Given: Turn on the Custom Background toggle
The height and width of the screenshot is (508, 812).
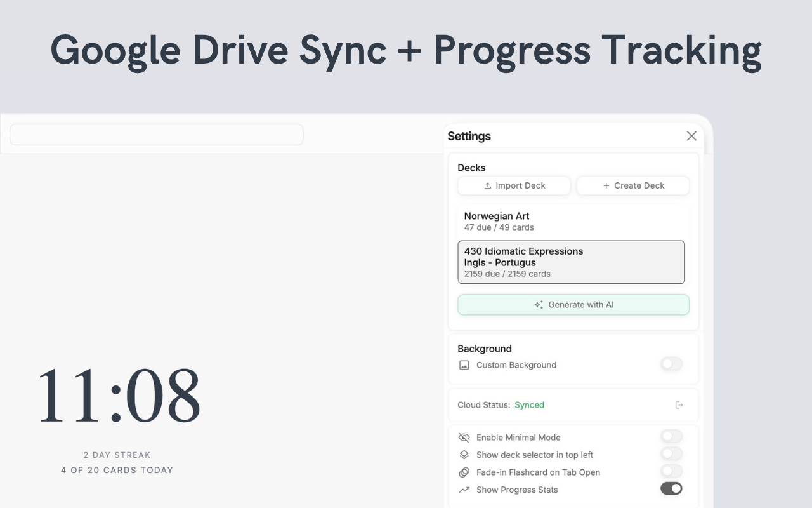Looking at the screenshot, I should point(671,364).
